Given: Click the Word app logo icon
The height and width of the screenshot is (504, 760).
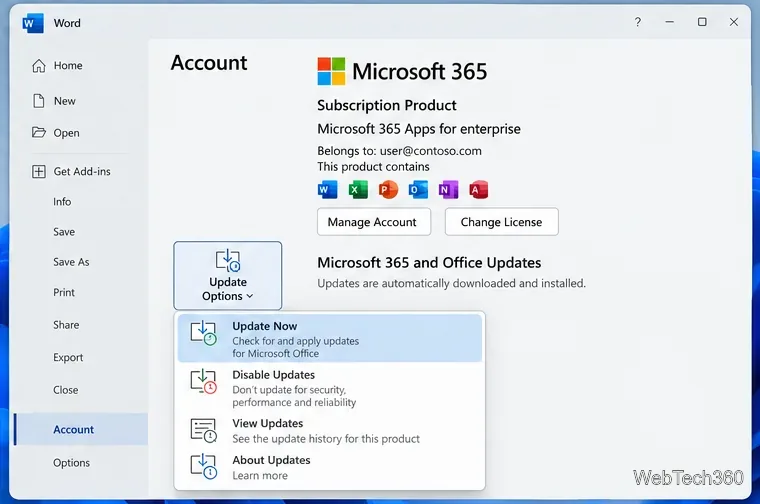Looking at the screenshot, I should point(33,23).
